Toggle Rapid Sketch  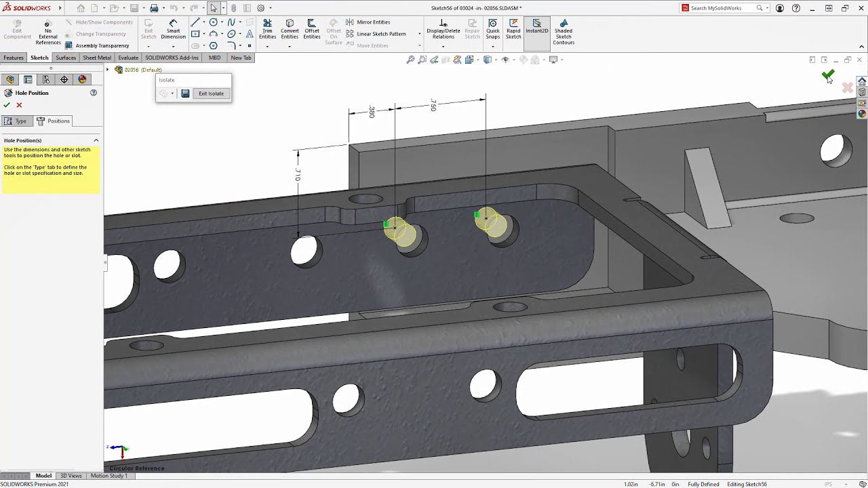click(x=513, y=29)
